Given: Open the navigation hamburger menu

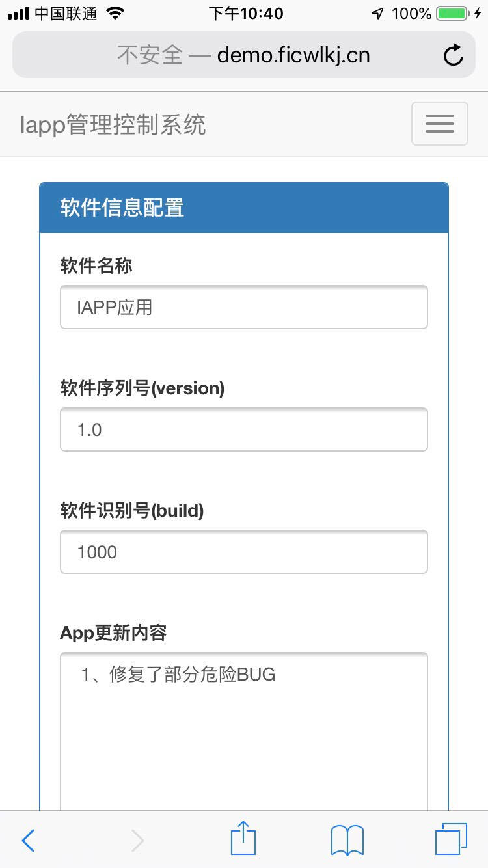Looking at the screenshot, I should tap(439, 124).
